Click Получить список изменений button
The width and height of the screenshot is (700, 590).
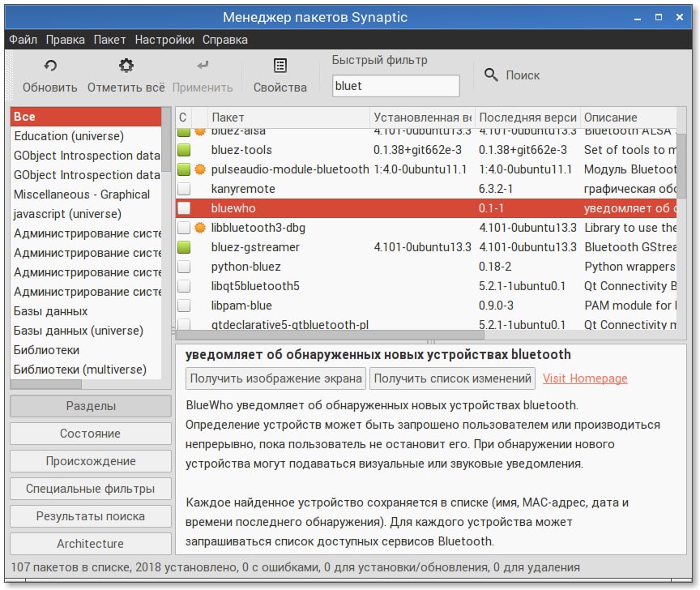[452, 378]
